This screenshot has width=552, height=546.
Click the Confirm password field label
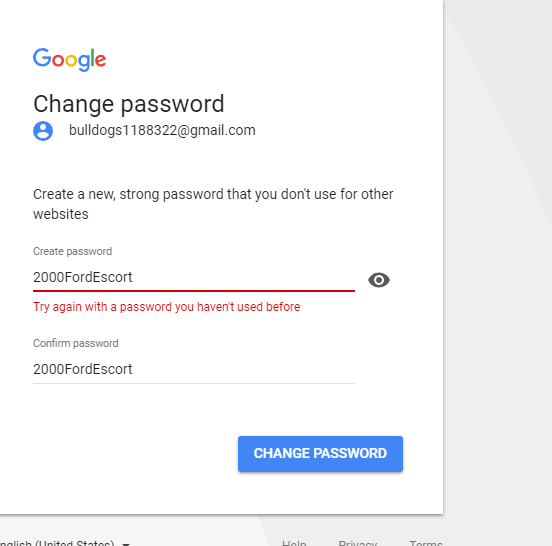pos(76,343)
